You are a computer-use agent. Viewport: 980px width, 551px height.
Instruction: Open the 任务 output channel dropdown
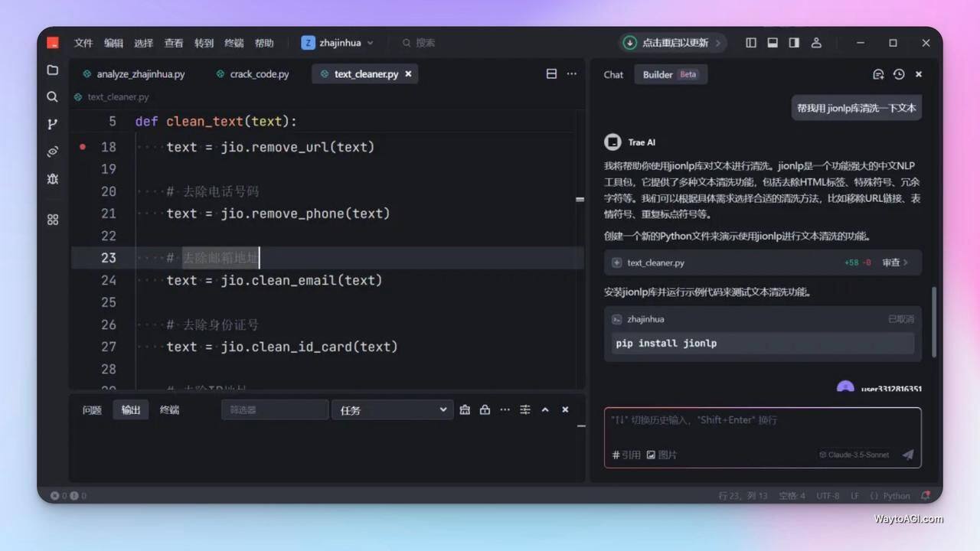pos(391,410)
